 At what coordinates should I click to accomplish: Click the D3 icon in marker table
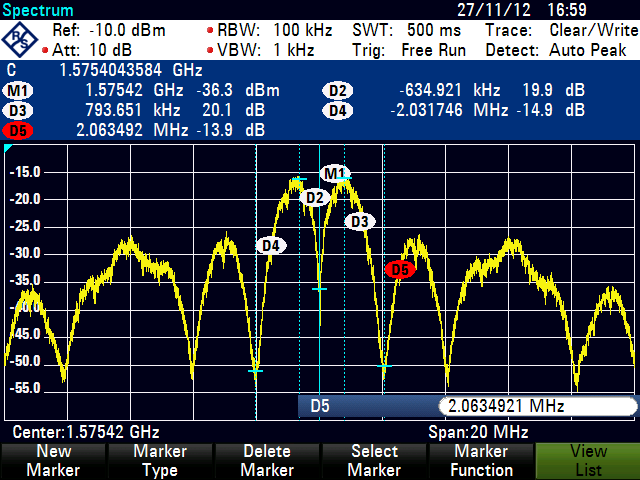click(19, 110)
